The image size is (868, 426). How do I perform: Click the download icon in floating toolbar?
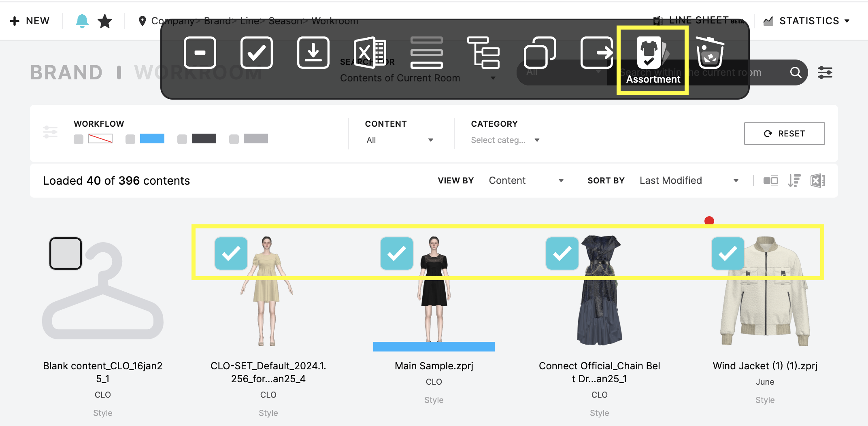tap(313, 53)
